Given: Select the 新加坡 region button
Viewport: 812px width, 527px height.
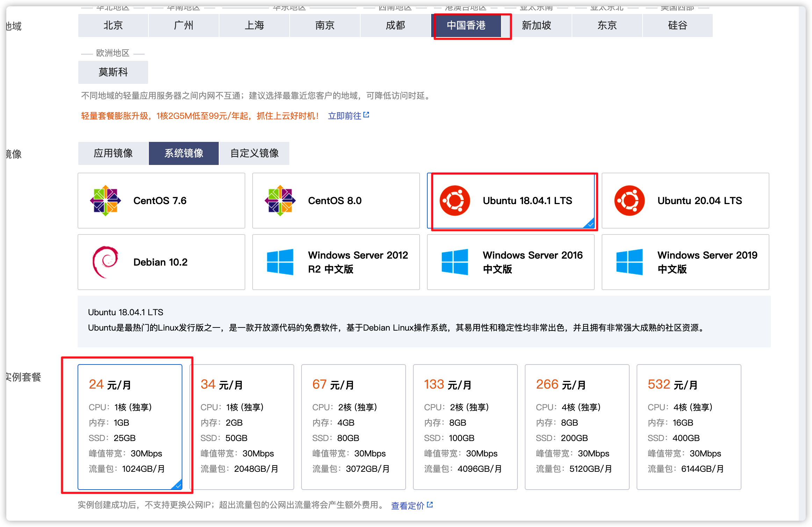Looking at the screenshot, I should [537, 25].
